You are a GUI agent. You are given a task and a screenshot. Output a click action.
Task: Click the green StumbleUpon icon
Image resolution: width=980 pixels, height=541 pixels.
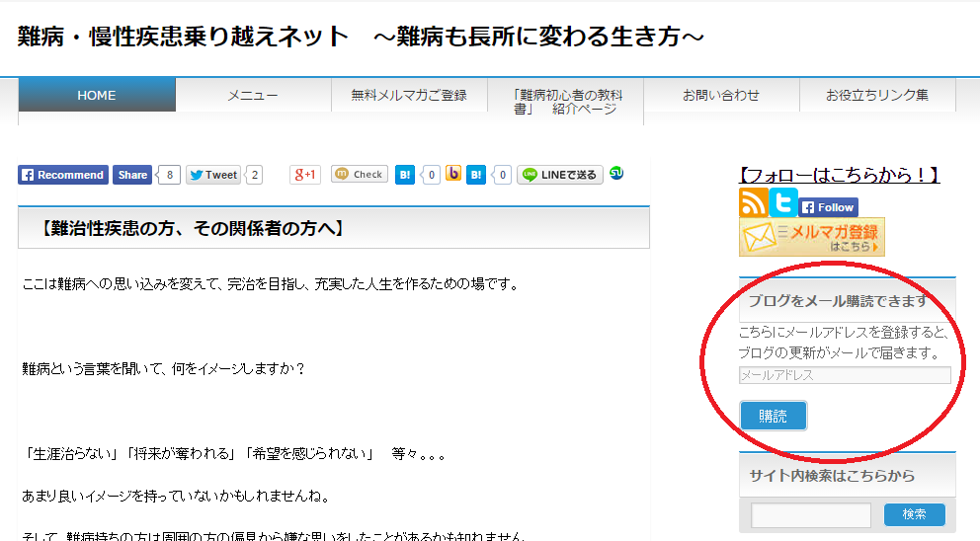616,173
